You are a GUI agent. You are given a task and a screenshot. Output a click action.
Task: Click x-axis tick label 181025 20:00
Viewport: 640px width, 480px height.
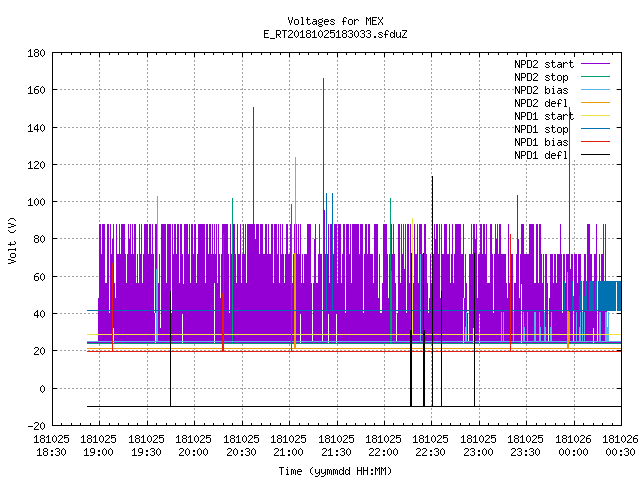point(193,446)
